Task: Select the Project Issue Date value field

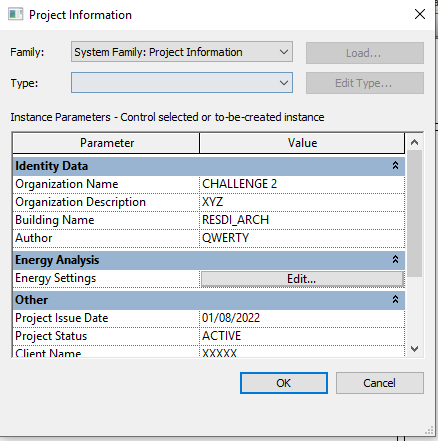Action: pyautogui.click(x=302, y=318)
